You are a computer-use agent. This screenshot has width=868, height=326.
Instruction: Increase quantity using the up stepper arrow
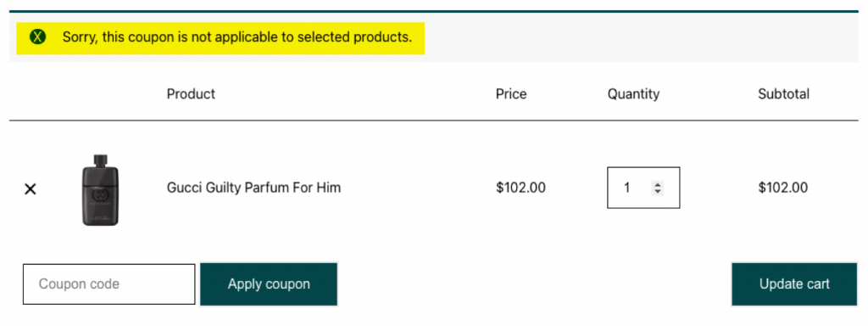click(657, 184)
